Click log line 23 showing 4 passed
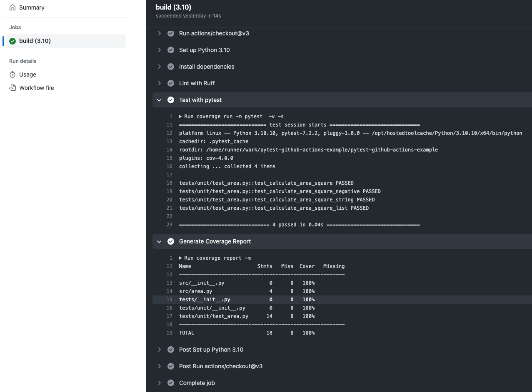Viewport: 532px width, 392px height. click(x=299, y=224)
